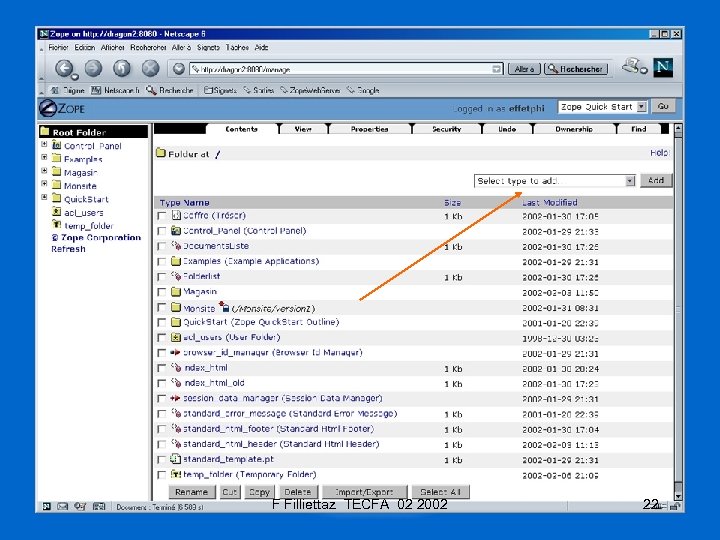Viewport: 720px width, 540px height.
Task: Click the Control_Panel icon in tree
Action: (56, 145)
